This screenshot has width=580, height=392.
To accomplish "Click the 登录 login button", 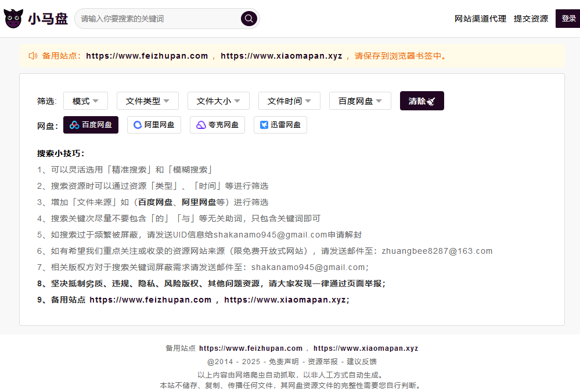I will [568, 19].
